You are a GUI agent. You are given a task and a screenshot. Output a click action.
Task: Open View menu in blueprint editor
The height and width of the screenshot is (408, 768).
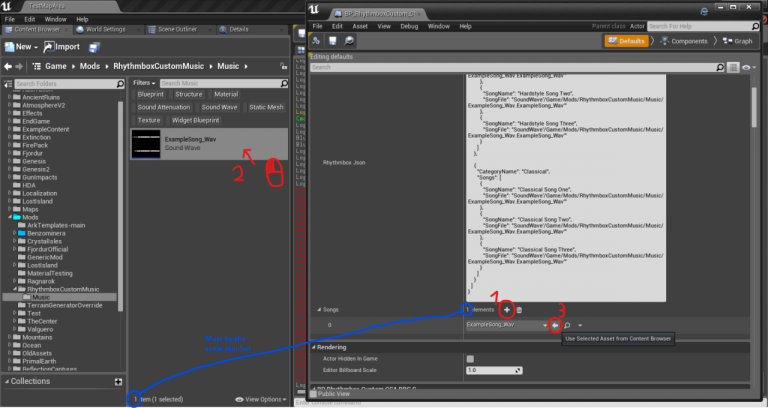pos(384,26)
